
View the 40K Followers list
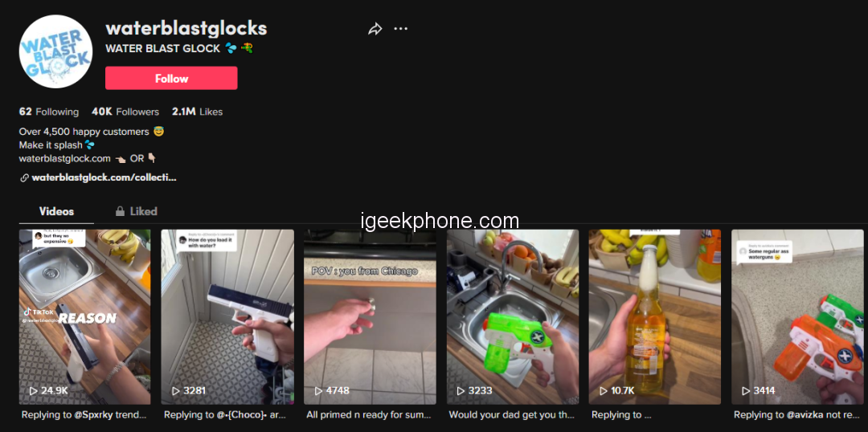click(x=125, y=112)
